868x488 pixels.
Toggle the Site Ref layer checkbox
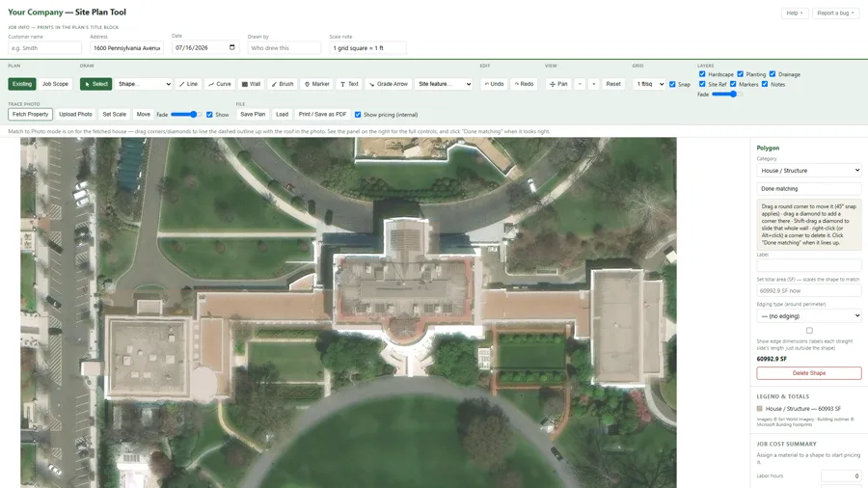(x=702, y=84)
